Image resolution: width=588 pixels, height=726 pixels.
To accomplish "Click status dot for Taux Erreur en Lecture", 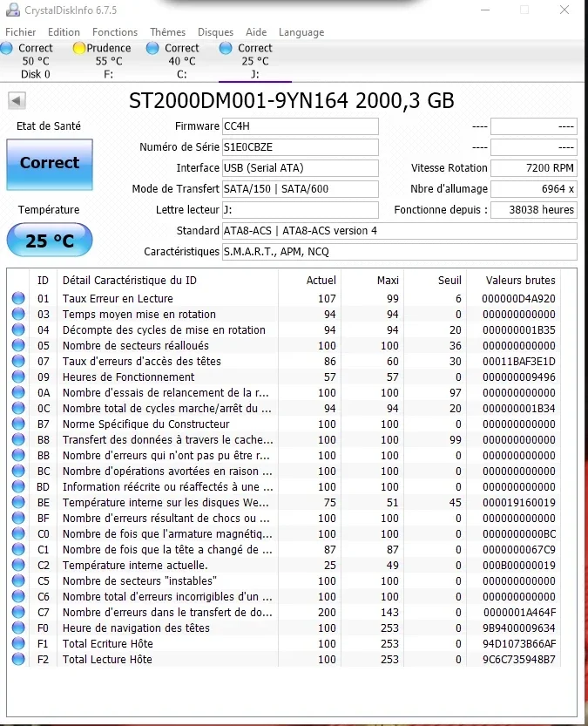I will [18, 298].
